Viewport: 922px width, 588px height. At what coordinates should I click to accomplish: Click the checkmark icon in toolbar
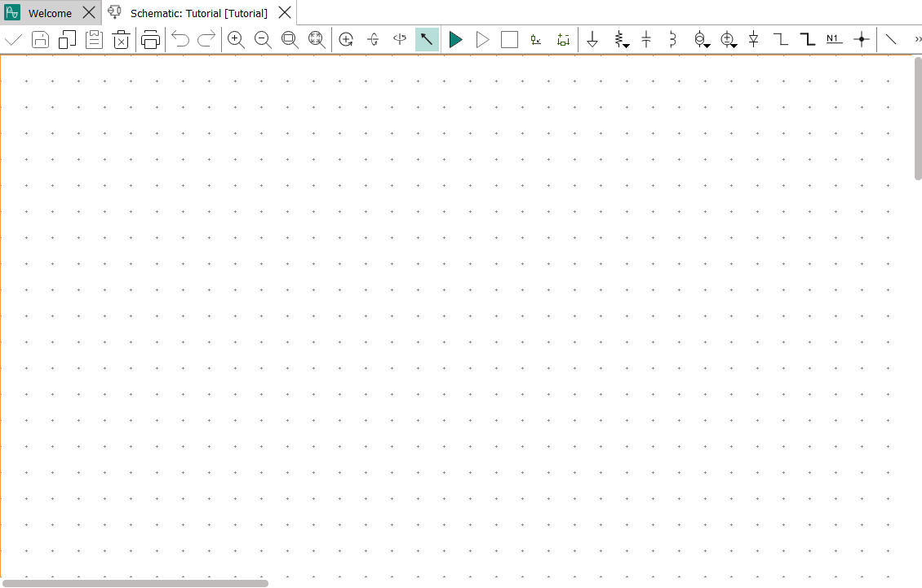tap(13, 40)
